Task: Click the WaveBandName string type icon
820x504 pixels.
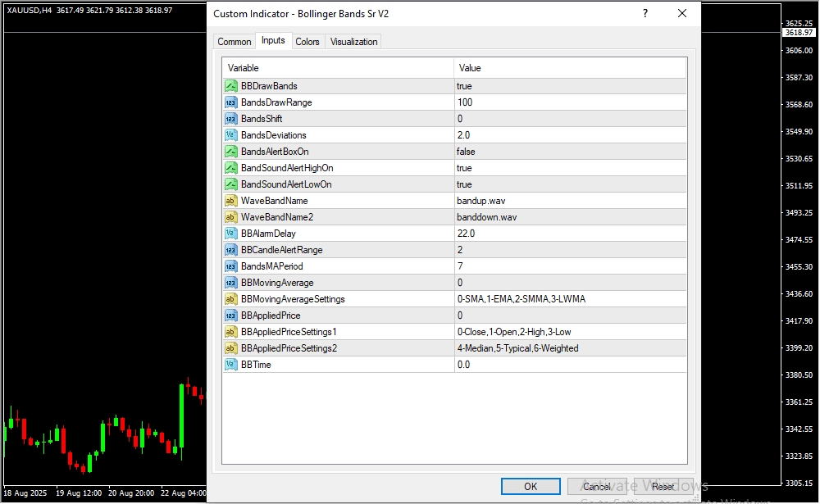Action: click(x=230, y=201)
